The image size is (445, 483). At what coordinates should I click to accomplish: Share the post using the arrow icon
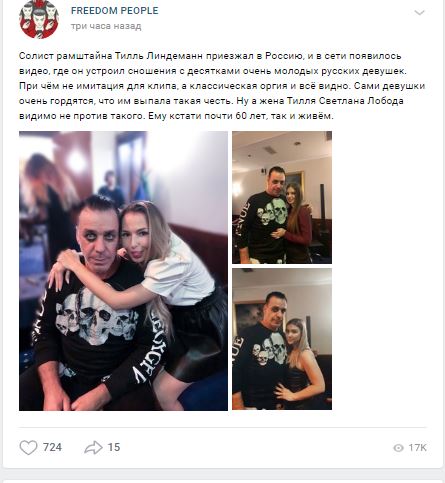coord(93,447)
